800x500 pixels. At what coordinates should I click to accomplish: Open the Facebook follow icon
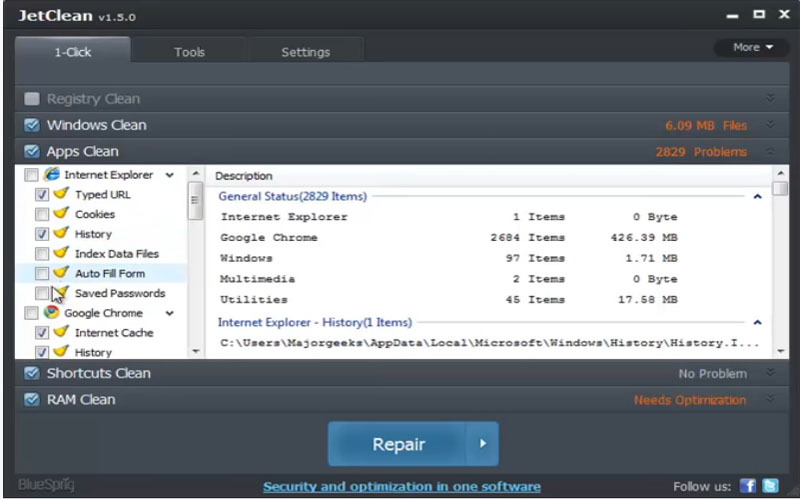point(748,486)
